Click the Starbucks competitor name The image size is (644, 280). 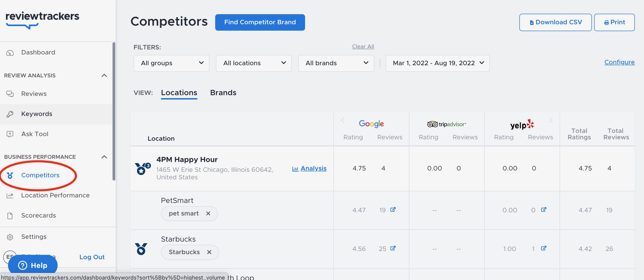click(178, 239)
